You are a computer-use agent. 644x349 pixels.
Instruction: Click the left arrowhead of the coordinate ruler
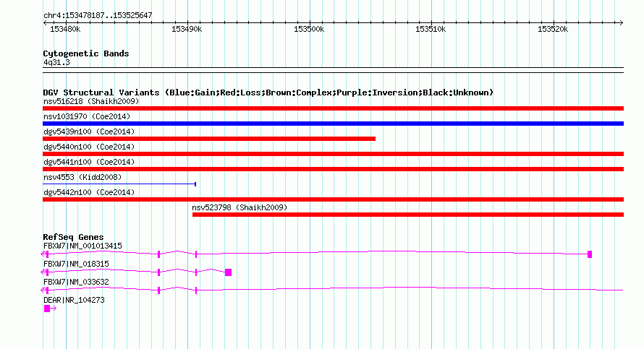pos(45,23)
